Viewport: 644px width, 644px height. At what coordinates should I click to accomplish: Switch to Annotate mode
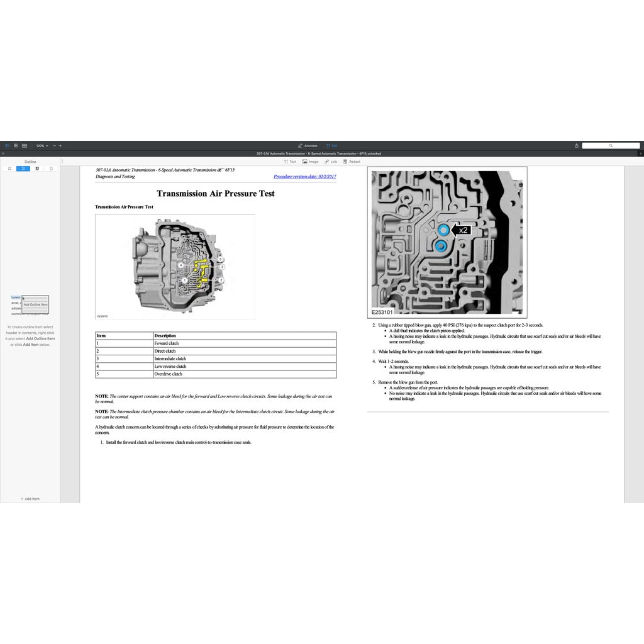coord(308,145)
